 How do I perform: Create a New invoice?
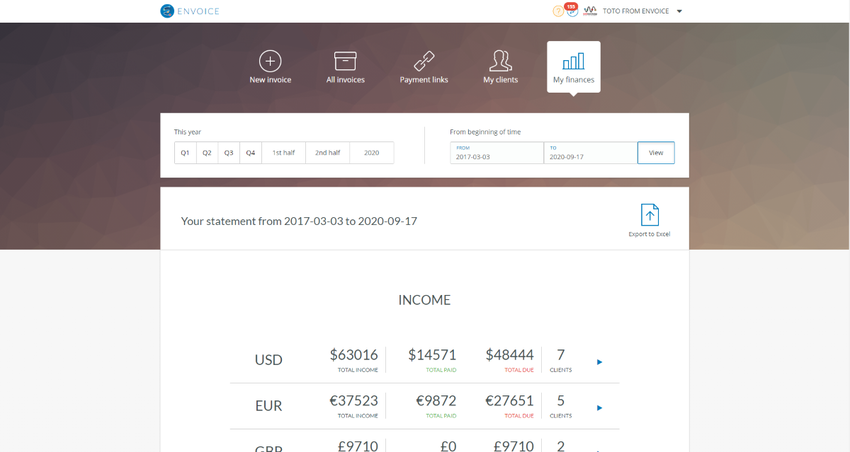[x=270, y=67]
